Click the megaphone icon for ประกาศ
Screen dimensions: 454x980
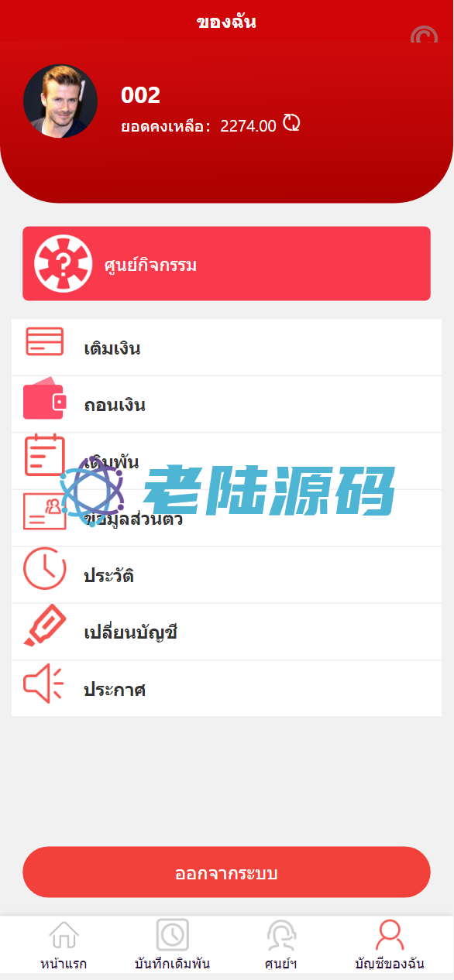(43, 684)
